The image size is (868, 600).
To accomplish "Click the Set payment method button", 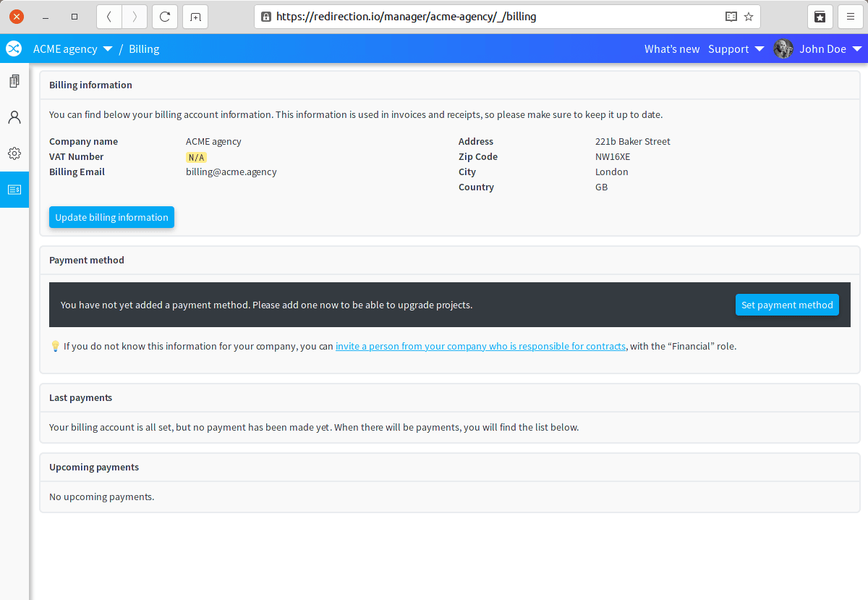I will (787, 305).
